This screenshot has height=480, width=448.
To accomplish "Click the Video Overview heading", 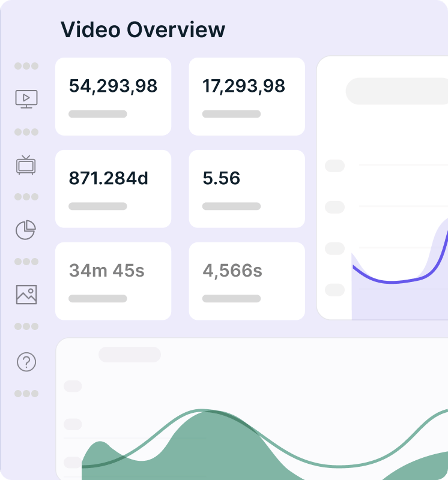I will [x=143, y=29].
